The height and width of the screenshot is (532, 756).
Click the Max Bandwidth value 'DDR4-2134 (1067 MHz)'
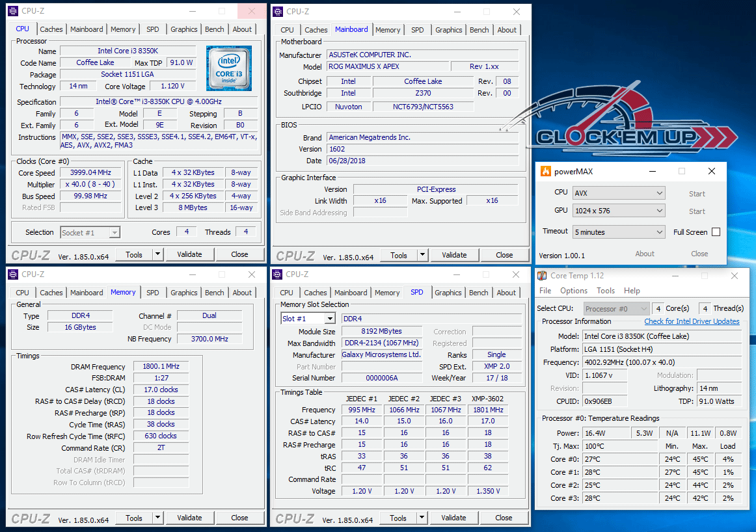(x=381, y=343)
